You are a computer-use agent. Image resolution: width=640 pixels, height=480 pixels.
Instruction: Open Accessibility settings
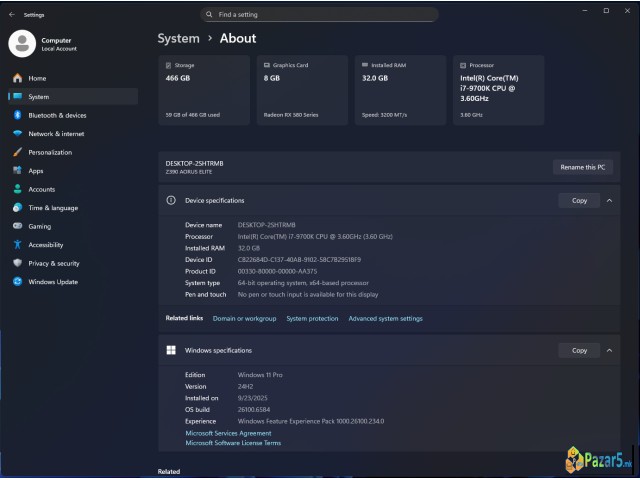[x=73, y=245]
